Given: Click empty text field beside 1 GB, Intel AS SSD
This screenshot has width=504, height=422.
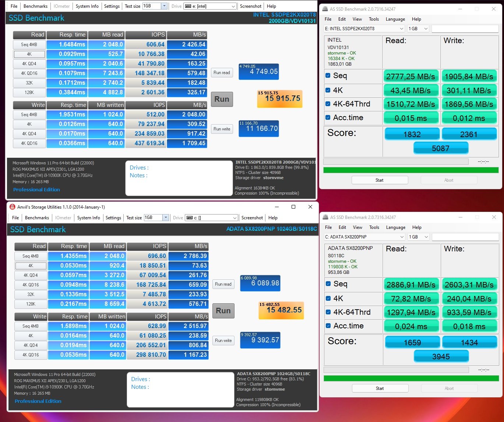Looking at the screenshot, I should coord(465,29).
